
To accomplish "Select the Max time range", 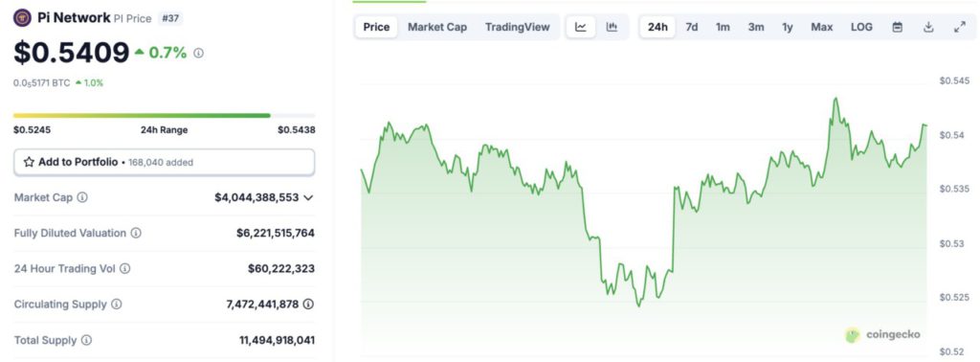I will point(822,27).
